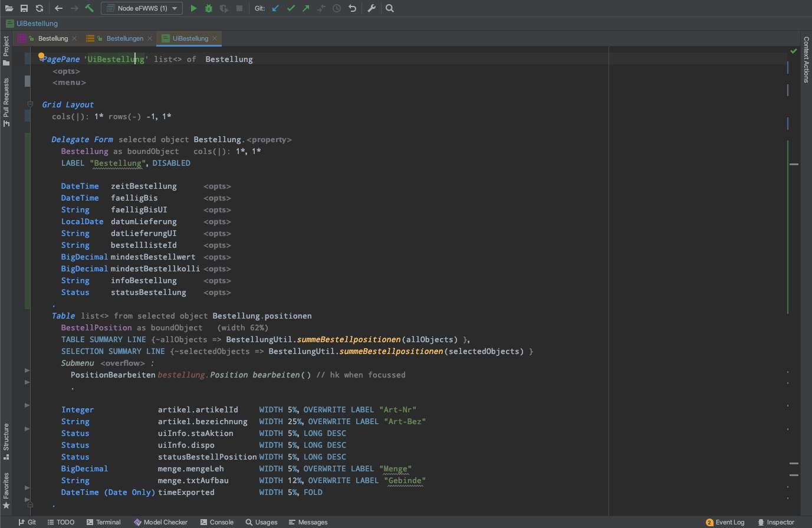Click the Build hammer icon

(x=90, y=8)
